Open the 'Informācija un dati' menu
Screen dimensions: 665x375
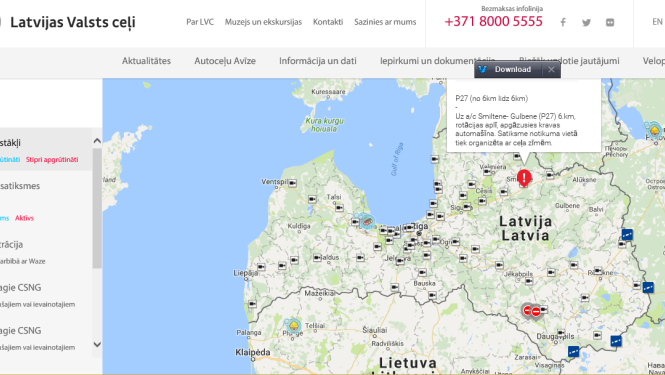318,61
